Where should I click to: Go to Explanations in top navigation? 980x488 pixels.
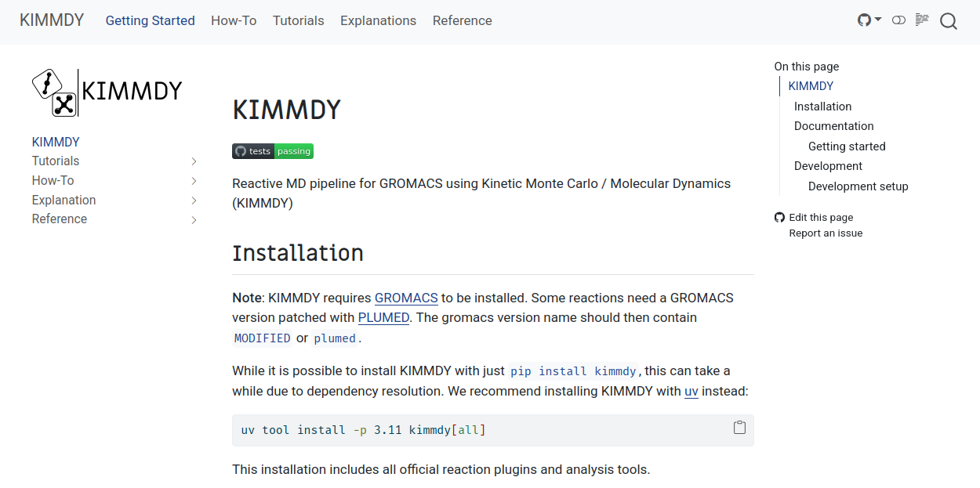(378, 21)
